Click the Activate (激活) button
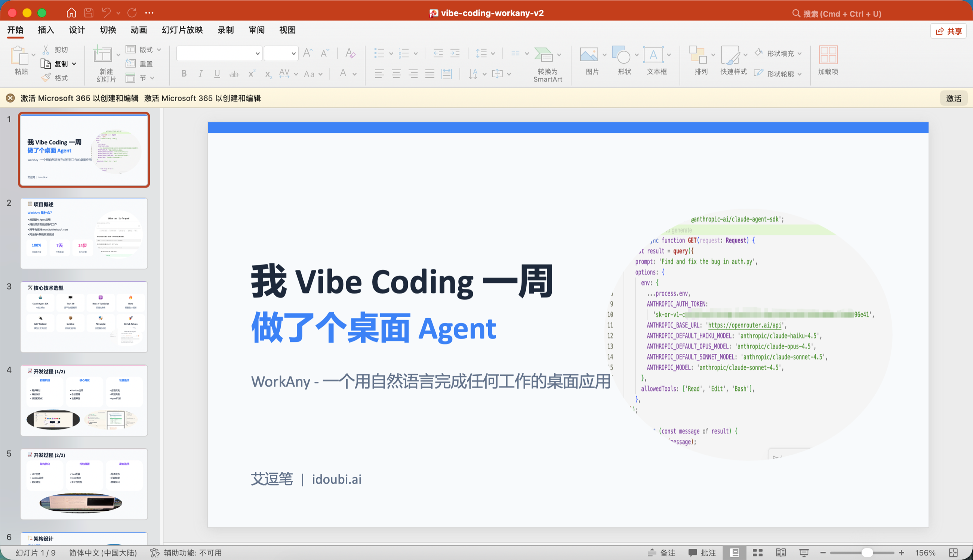 point(954,99)
